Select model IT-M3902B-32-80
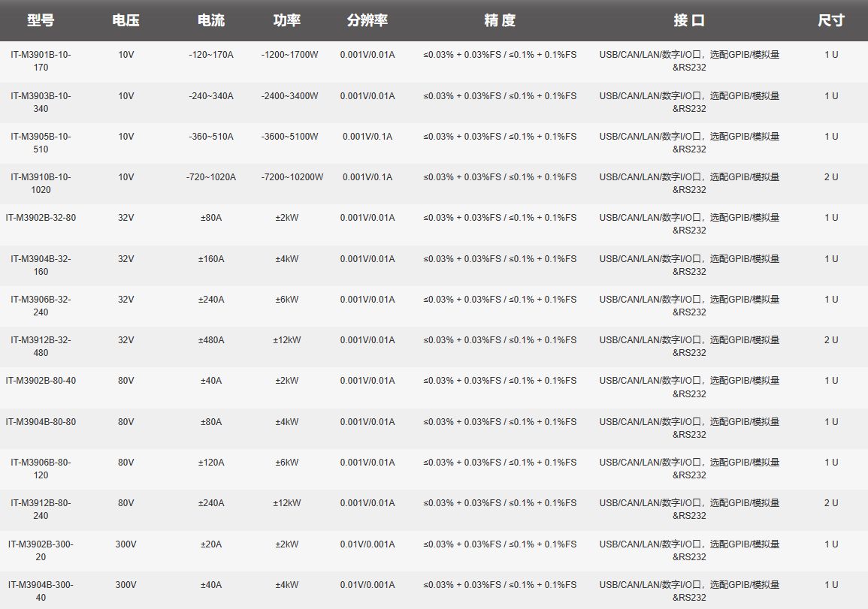This screenshot has height=609, width=868. click(41, 217)
